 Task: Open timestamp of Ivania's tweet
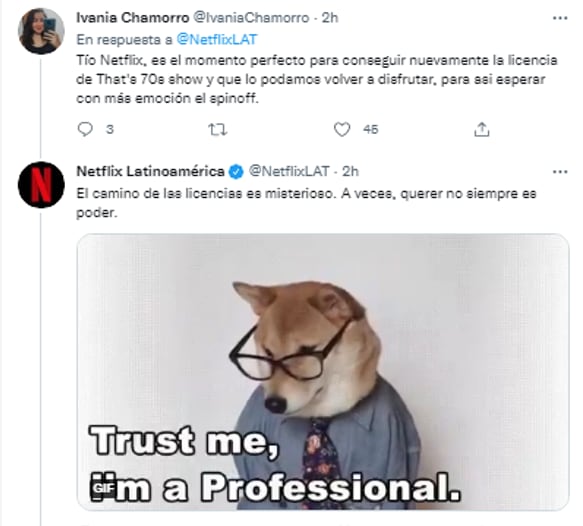[330, 17]
